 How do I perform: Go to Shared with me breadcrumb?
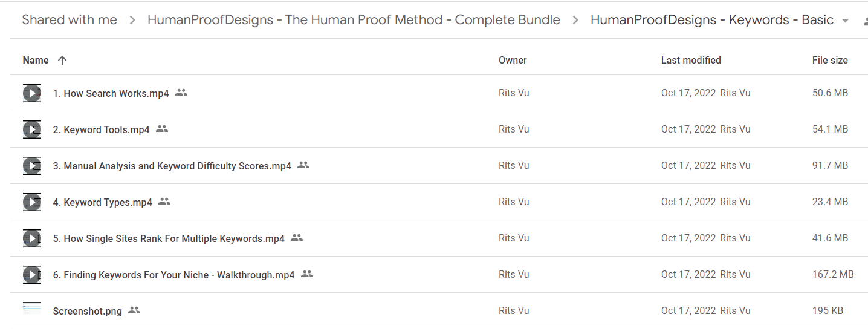70,20
